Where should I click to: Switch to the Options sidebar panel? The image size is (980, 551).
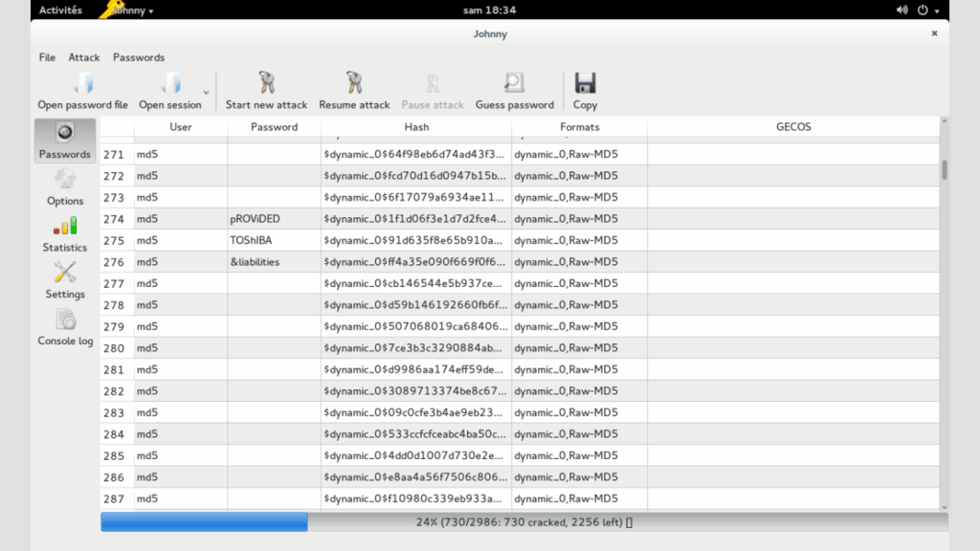pyautogui.click(x=65, y=187)
